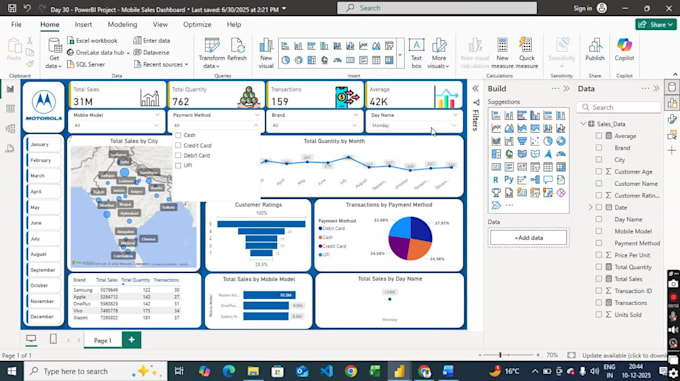Create a Quick measure

pyautogui.click(x=526, y=53)
